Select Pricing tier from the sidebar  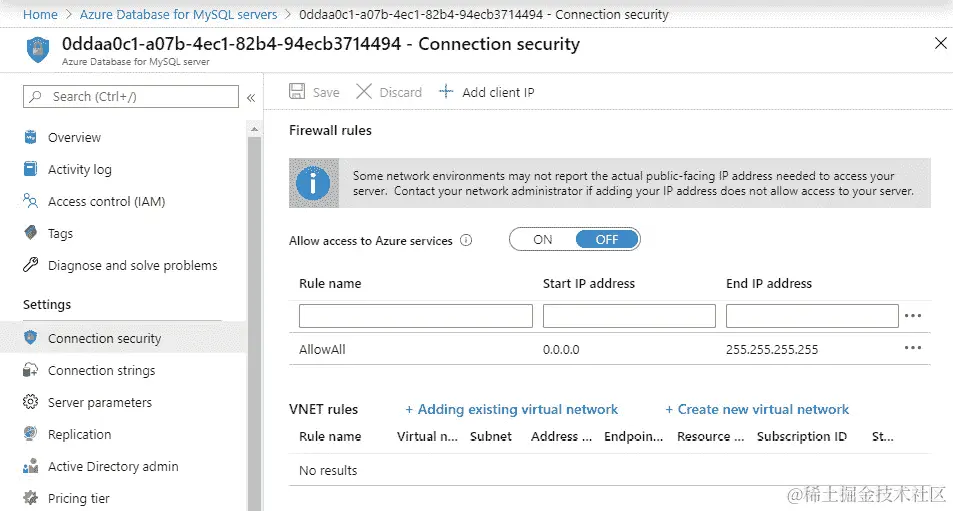pyautogui.click(x=79, y=498)
